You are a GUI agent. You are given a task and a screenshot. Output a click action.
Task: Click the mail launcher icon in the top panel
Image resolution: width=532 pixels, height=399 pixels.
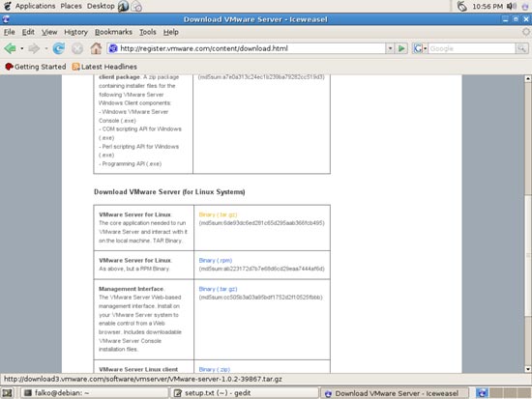point(136,6)
